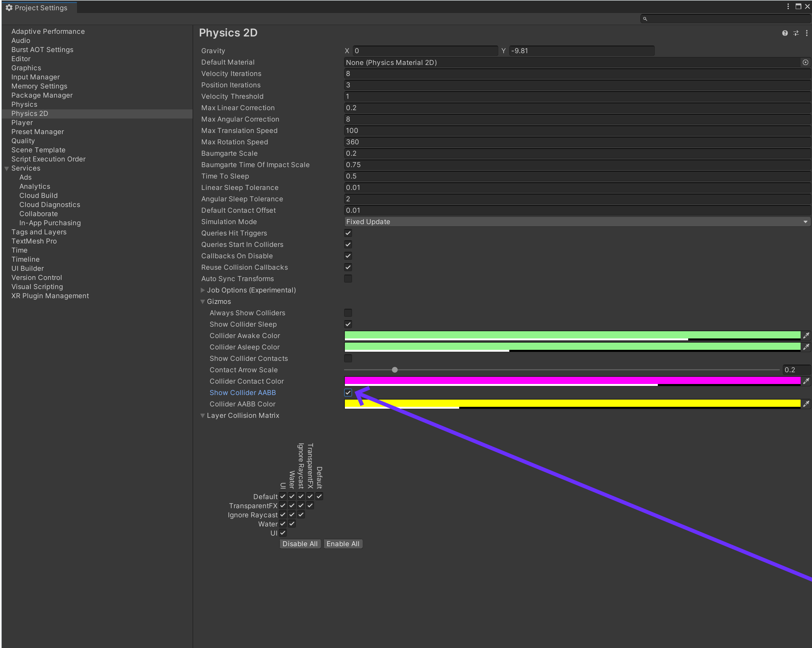
Task: Click the presets icon in Physics 2D header
Action: coord(796,33)
